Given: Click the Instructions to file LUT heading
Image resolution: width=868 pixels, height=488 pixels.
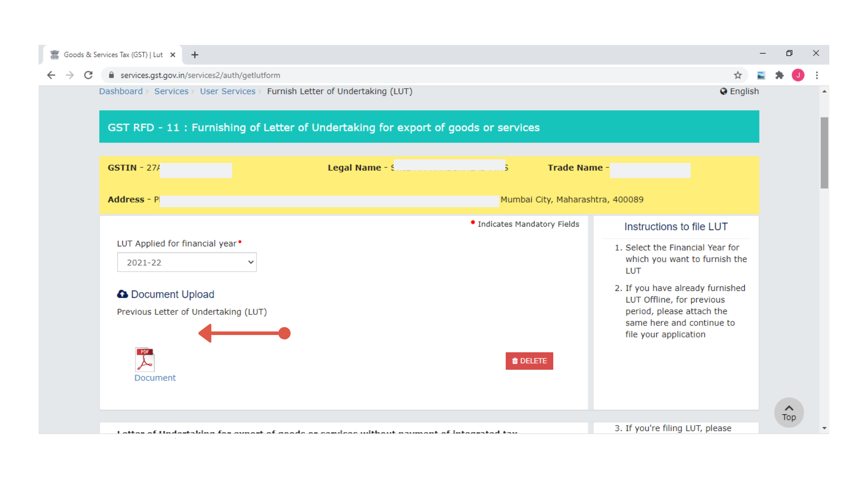Looking at the screenshot, I should [676, 227].
